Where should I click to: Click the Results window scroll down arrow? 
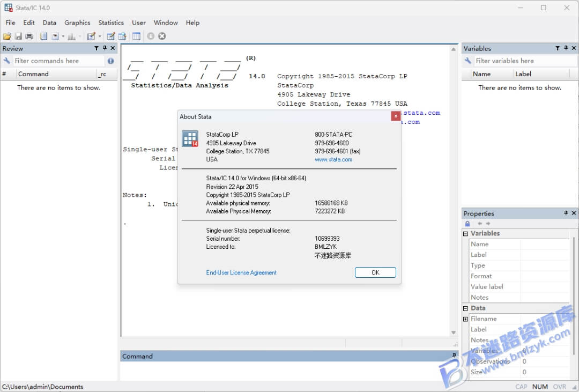453,332
